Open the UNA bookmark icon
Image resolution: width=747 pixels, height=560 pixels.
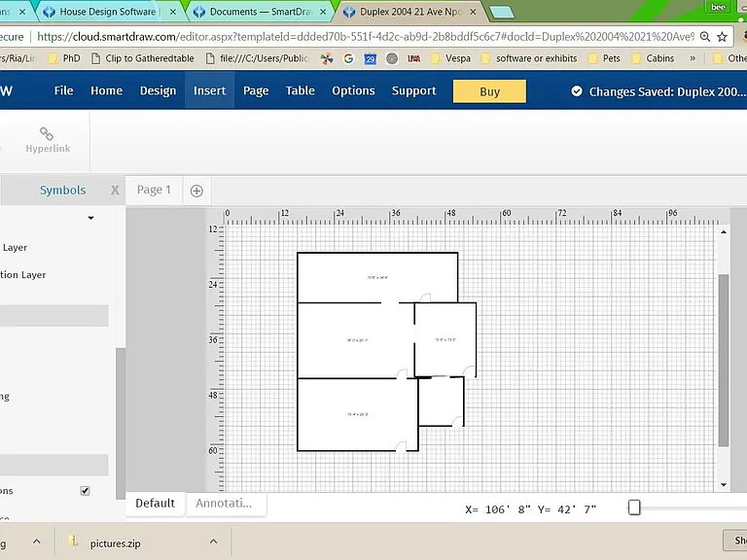[413, 58]
